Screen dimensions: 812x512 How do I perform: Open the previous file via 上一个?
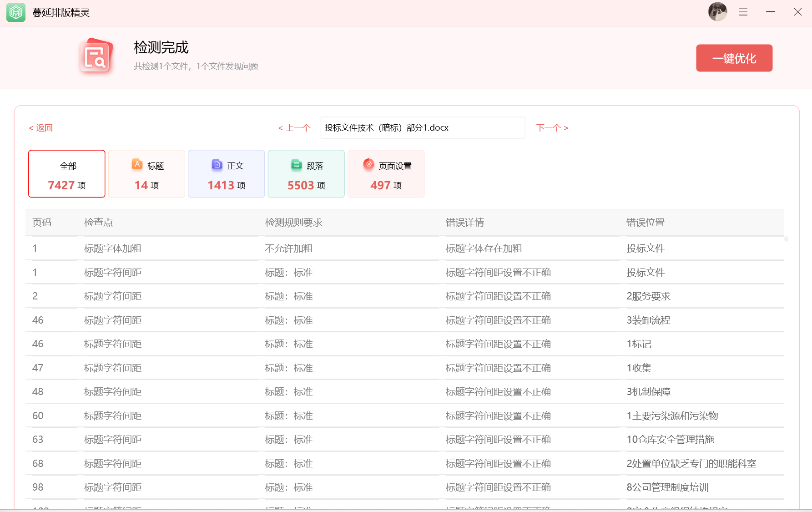pyautogui.click(x=294, y=127)
